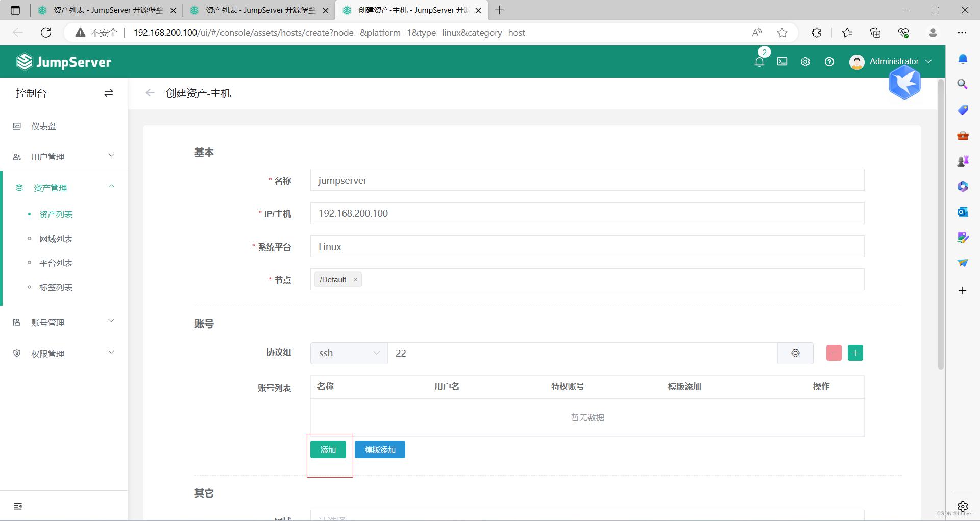Screen dimensions: 980x521
Task: Open 平台列表 in the sidebar
Action: point(56,263)
